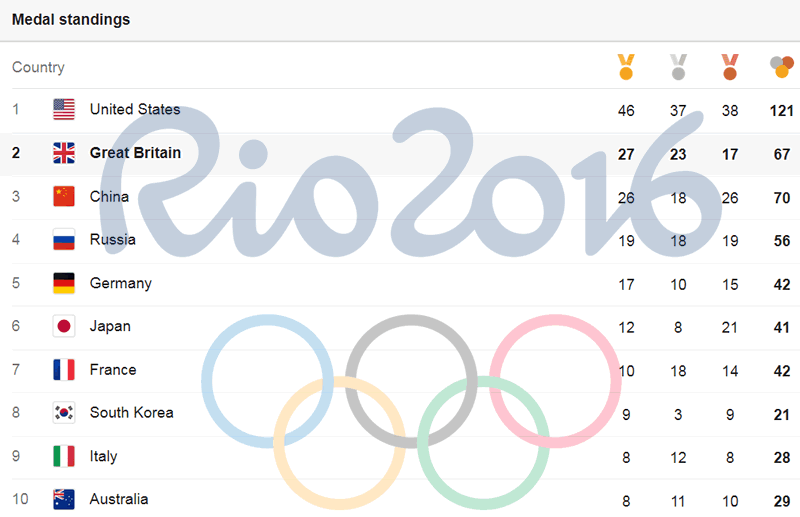
Task: Click the Australia flag icon
Action: pos(64,499)
